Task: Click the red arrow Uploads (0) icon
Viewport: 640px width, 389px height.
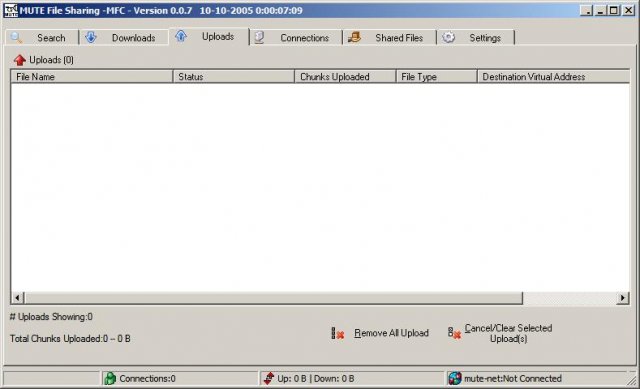Action: [20, 60]
